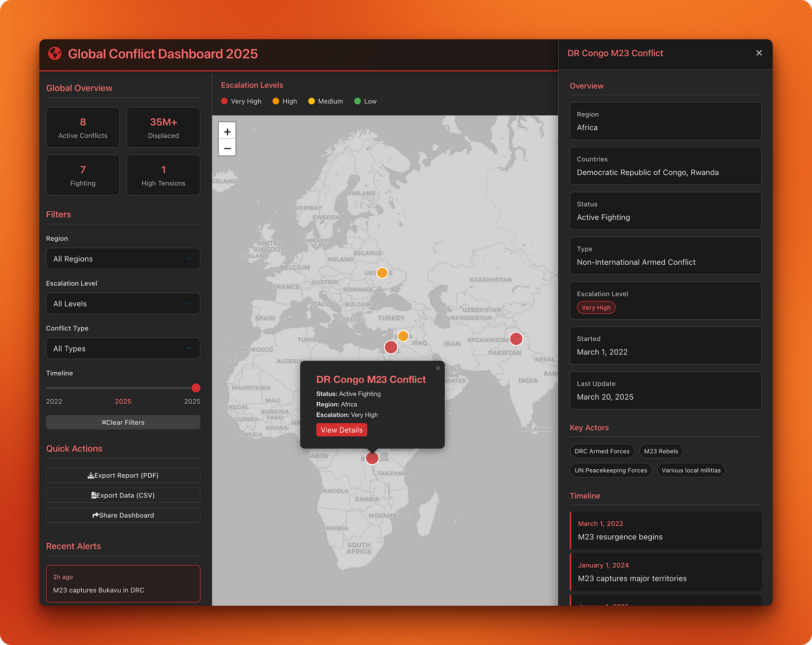This screenshot has width=812, height=645.
Task: Click the Status Active Fighting card
Action: point(665,211)
